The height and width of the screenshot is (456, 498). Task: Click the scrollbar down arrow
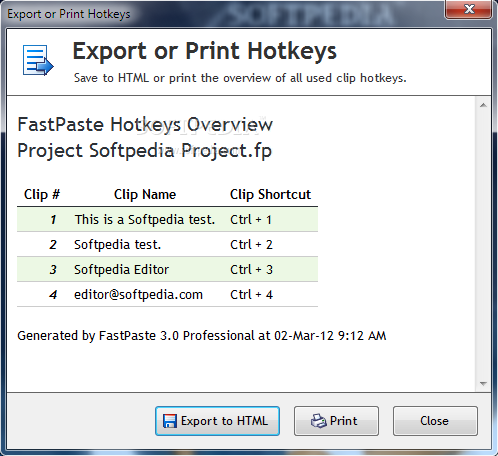click(x=483, y=384)
